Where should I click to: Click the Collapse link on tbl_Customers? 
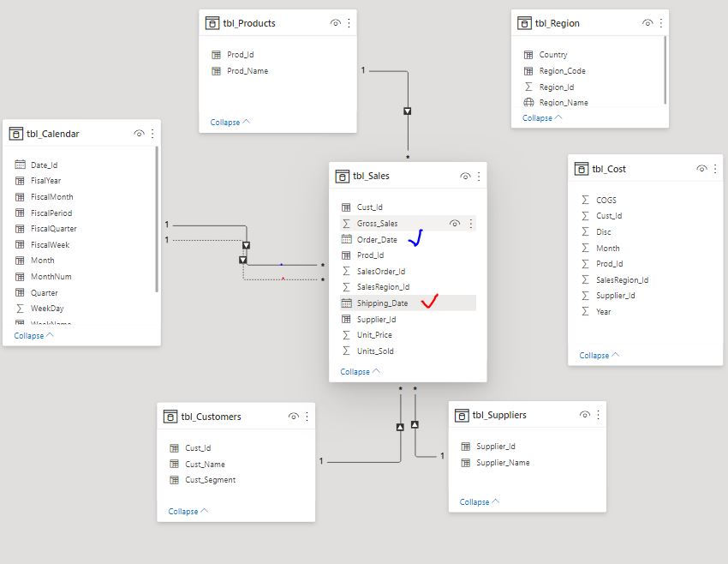pyautogui.click(x=185, y=511)
